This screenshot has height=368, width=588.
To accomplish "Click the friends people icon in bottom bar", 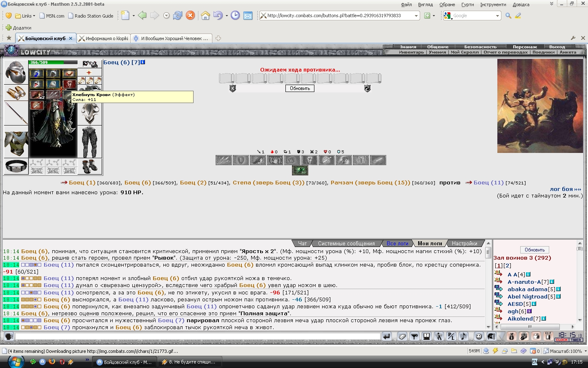I will tap(536, 337).
